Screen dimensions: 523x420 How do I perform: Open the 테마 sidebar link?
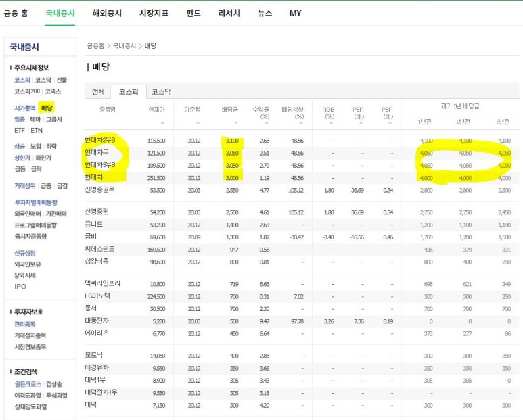pyautogui.click(x=35, y=119)
